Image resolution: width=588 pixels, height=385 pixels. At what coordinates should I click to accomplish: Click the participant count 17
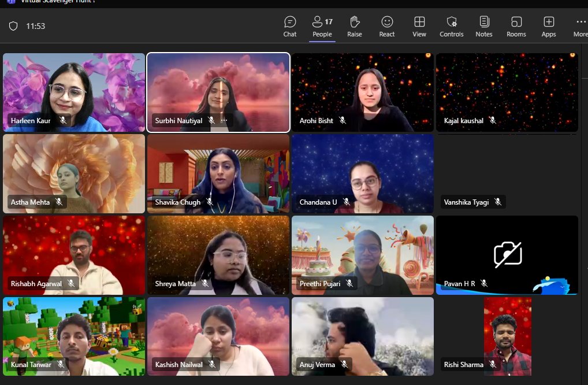[x=329, y=22]
